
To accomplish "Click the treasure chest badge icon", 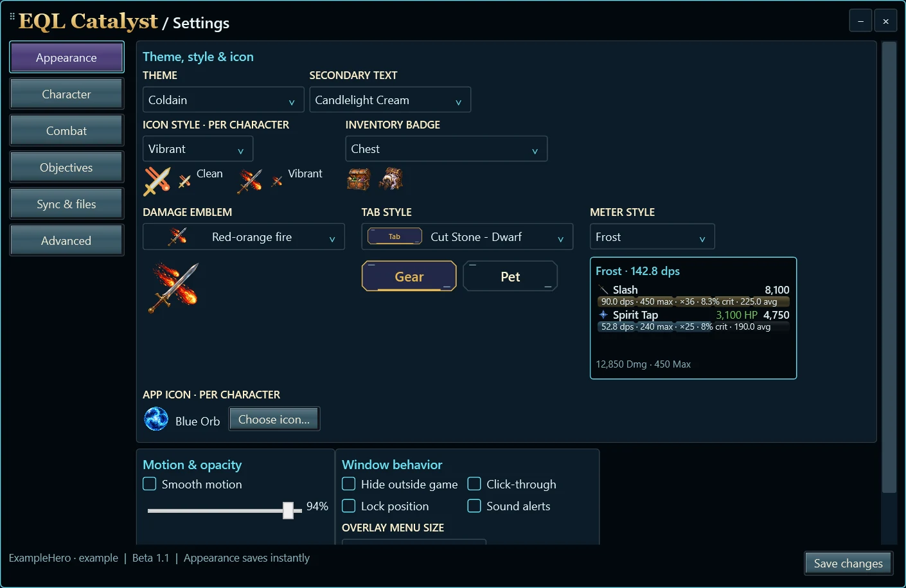I will [359, 179].
